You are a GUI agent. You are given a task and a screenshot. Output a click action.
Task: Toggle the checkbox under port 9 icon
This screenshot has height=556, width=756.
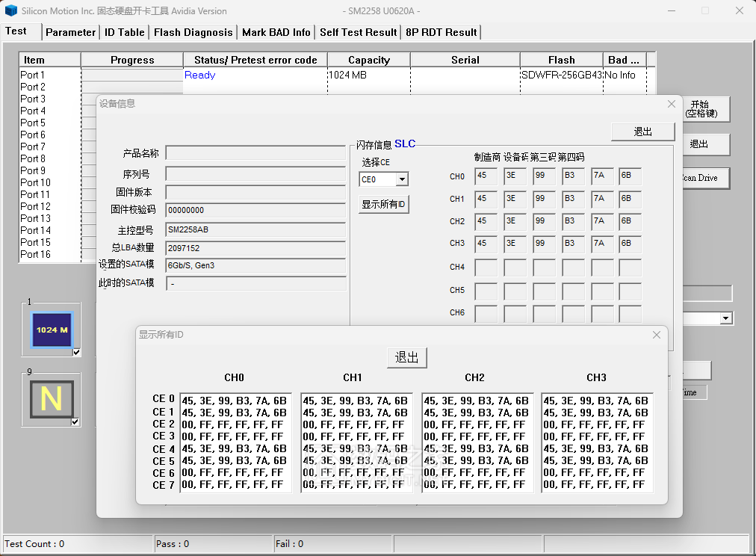[75, 421]
